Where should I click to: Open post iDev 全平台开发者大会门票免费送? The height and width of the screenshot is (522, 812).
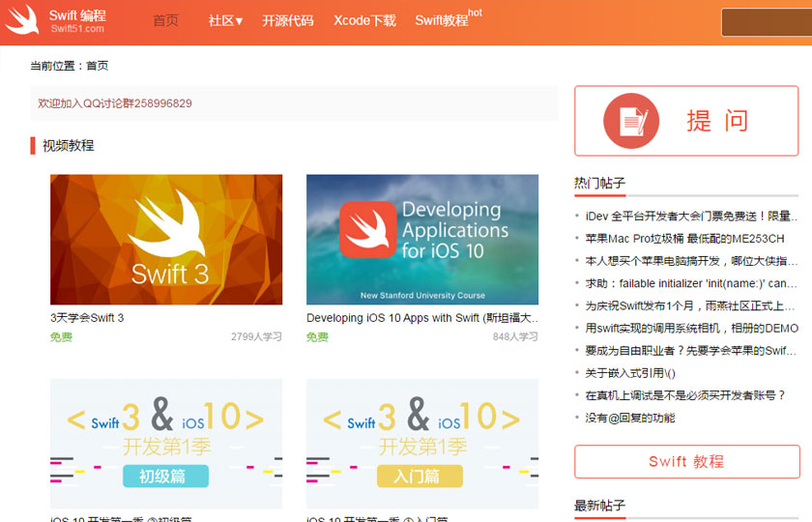691,216
